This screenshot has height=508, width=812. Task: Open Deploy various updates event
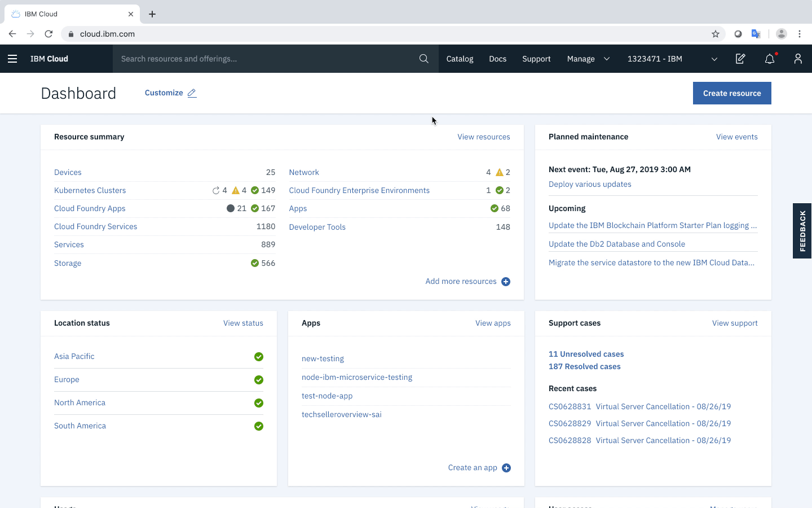coord(590,185)
